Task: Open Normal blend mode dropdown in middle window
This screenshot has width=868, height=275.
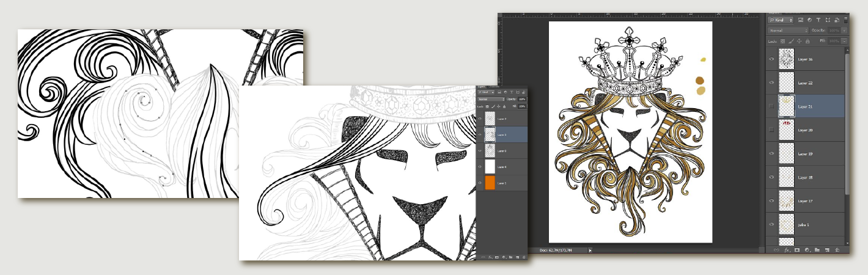Action: [x=491, y=99]
